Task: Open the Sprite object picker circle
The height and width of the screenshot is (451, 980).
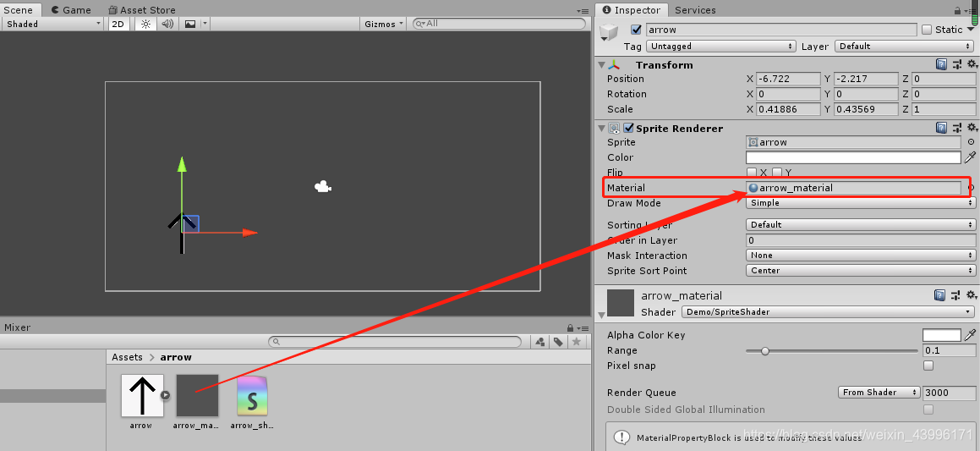Action: tap(971, 142)
